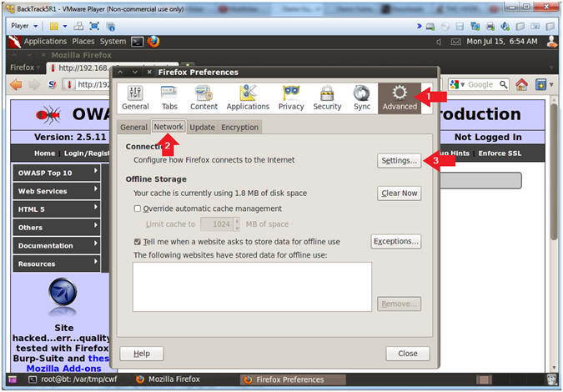Switch to the General sub-tab
Image resolution: width=563 pixels, height=392 pixels.
point(133,127)
